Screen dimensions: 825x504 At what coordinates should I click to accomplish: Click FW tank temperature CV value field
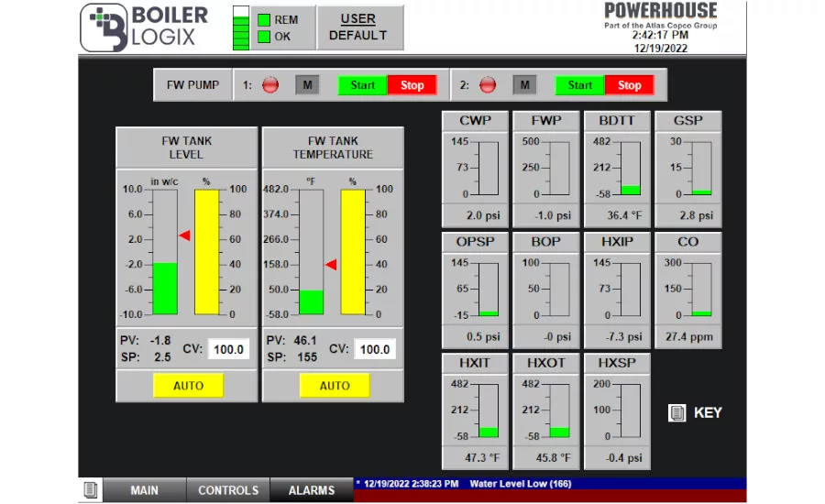point(375,349)
